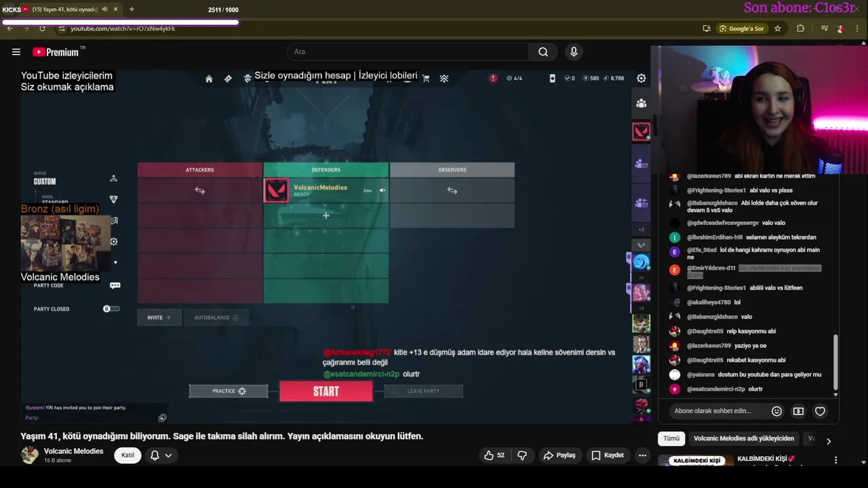Select the DEFENDERS team header
This screenshot has width=868, height=488.
[325, 170]
